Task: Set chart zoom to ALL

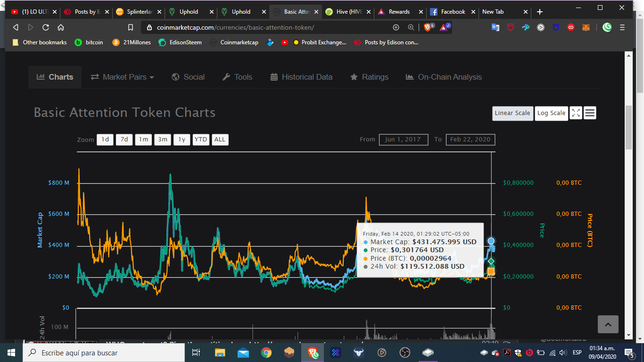Action: pyautogui.click(x=220, y=140)
